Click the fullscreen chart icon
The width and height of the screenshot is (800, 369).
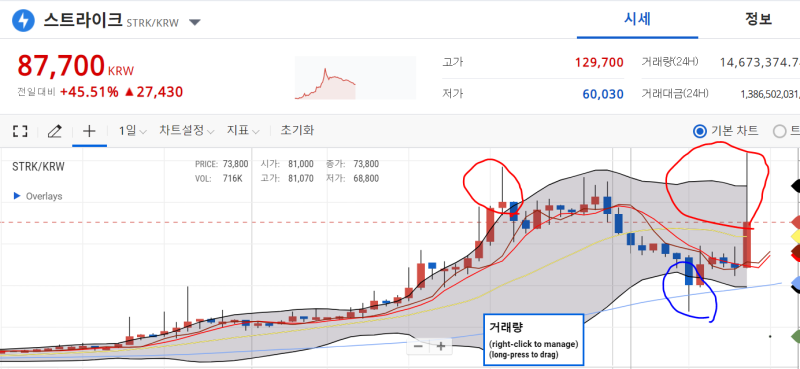point(20,131)
